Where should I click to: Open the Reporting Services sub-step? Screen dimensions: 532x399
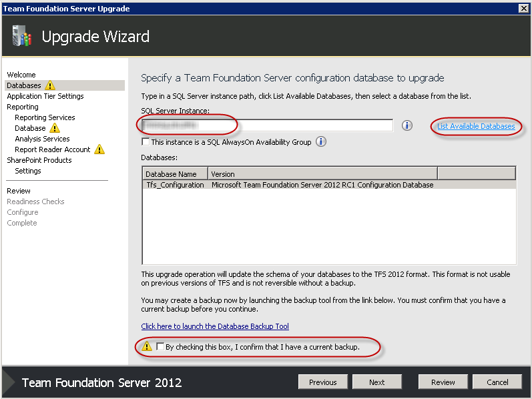coord(45,117)
